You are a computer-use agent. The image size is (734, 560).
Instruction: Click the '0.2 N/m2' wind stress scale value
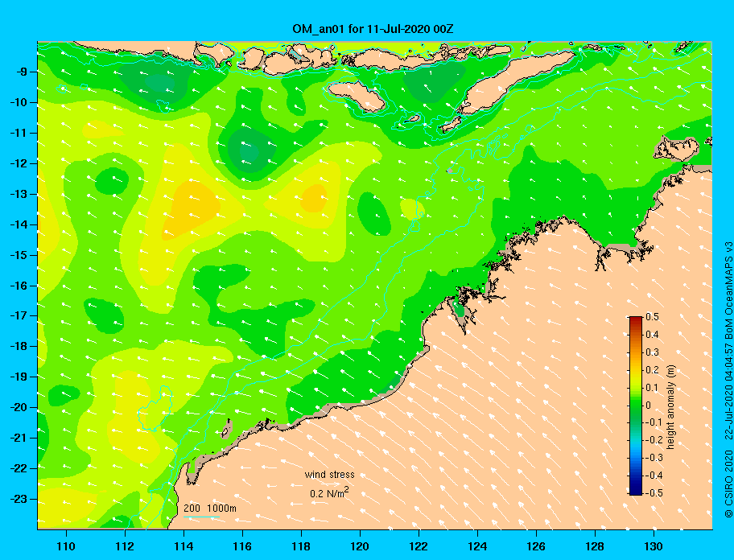329,493
